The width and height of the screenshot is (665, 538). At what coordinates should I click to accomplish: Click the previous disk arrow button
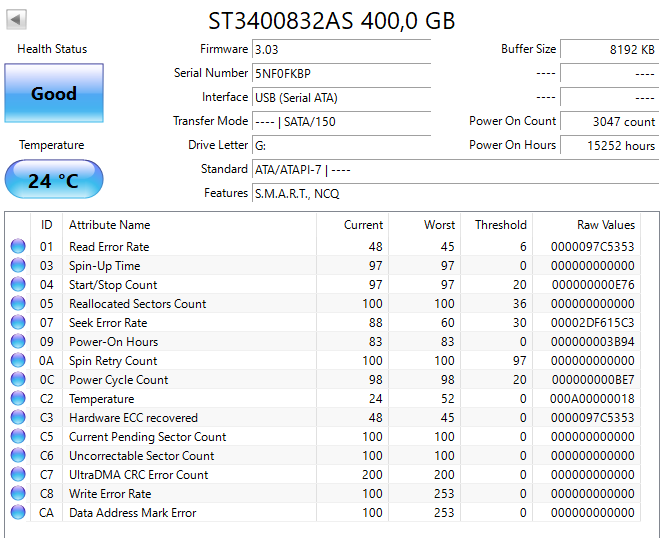pos(17,20)
